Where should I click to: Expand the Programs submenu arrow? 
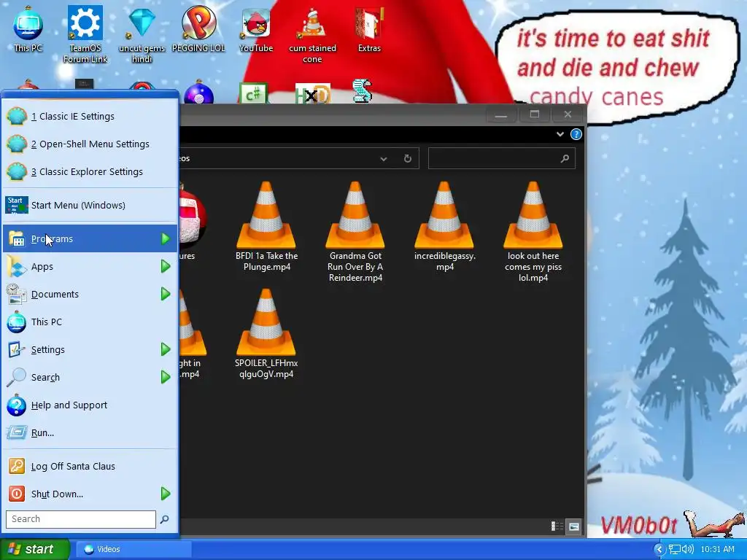pyautogui.click(x=166, y=238)
